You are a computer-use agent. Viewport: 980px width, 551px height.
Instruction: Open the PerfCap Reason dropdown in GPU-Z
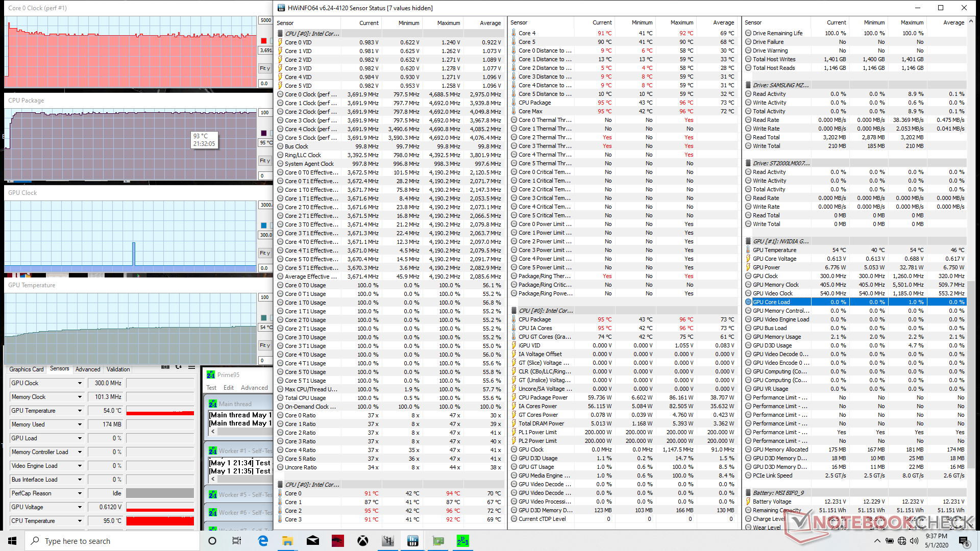(x=80, y=493)
